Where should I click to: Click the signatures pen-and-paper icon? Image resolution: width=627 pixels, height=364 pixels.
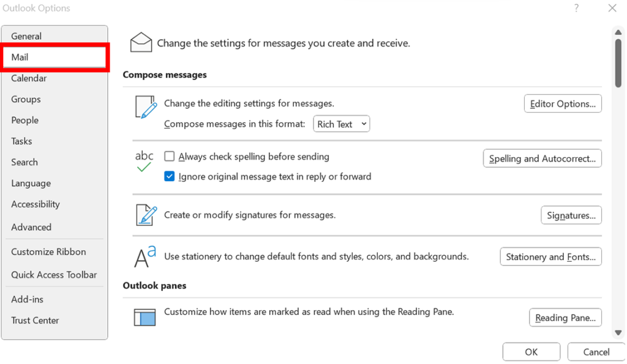coord(144,215)
